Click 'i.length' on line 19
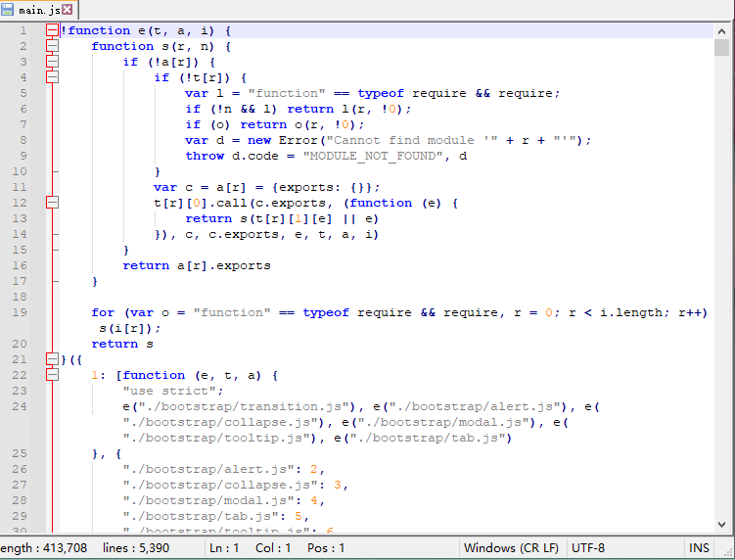Screen dimensions: 735x560 [631, 313]
